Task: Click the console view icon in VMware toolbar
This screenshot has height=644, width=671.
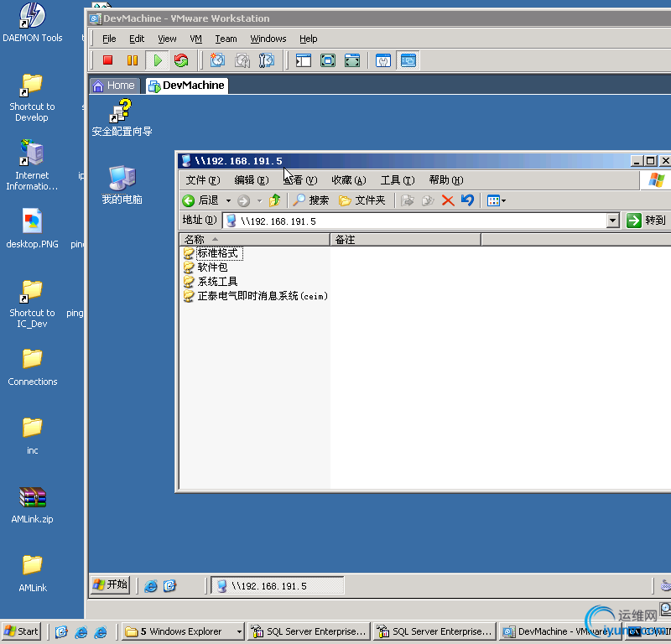Action: point(408,60)
